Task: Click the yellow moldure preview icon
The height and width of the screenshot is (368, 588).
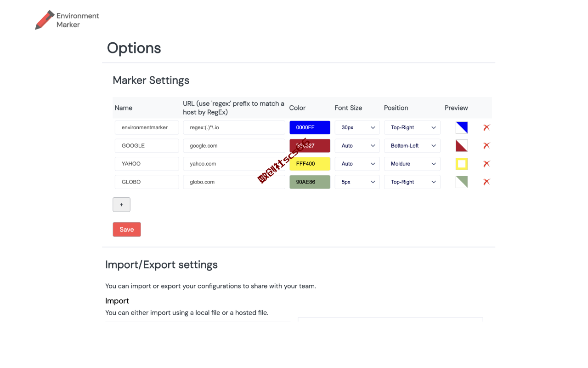Action: point(462,164)
